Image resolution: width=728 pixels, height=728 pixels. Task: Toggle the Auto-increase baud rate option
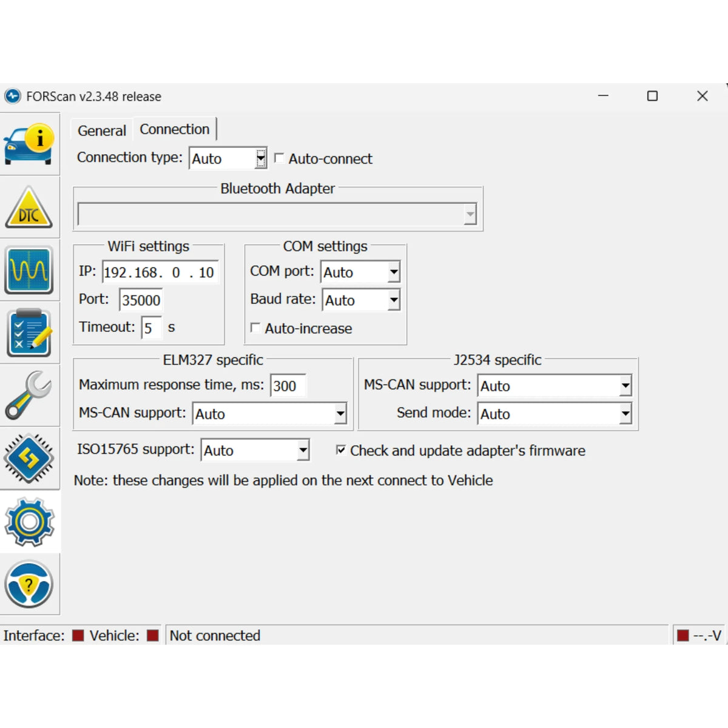tap(256, 328)
